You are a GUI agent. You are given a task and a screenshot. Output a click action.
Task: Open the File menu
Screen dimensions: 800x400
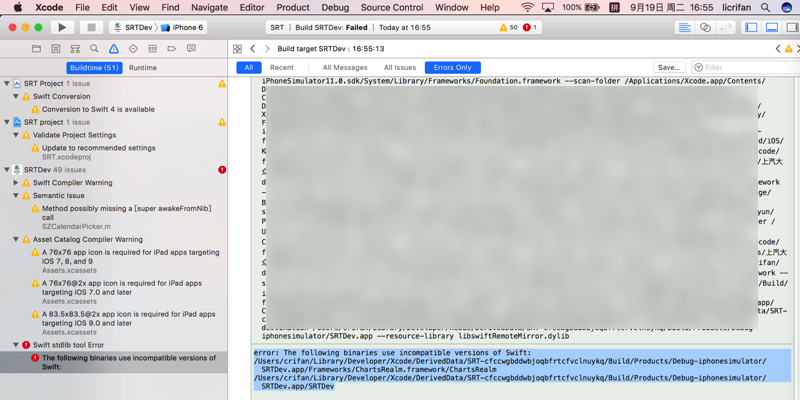tap(82, 7)
